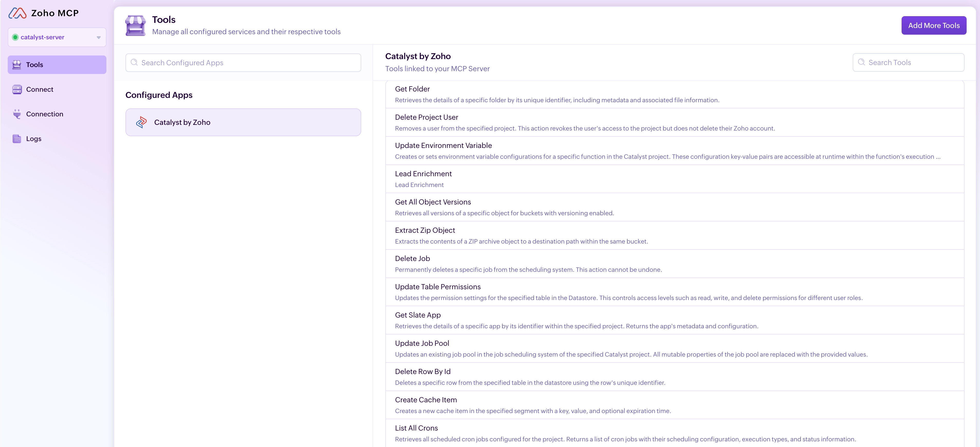Click description 'Retrieves the details of a specific app'
Image resolution: width=980 pixels, height=447 pixels.
click(x=576, y=326)
